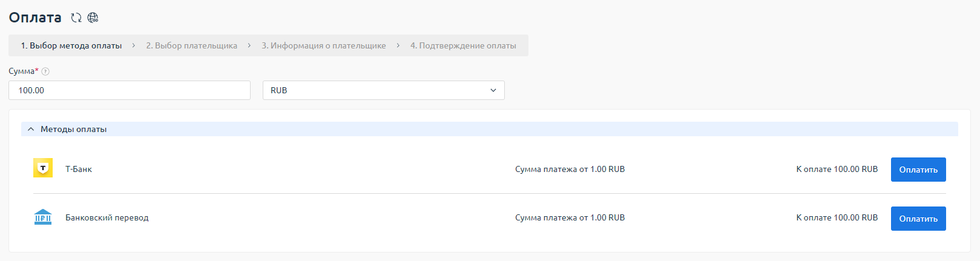Jump to step 4 Подтверждение оплаты
The image size is (980, 261).
click(463, 45)
